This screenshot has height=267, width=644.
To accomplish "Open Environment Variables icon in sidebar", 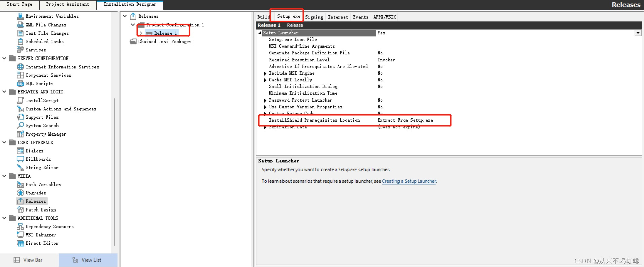I will [20, 16].
